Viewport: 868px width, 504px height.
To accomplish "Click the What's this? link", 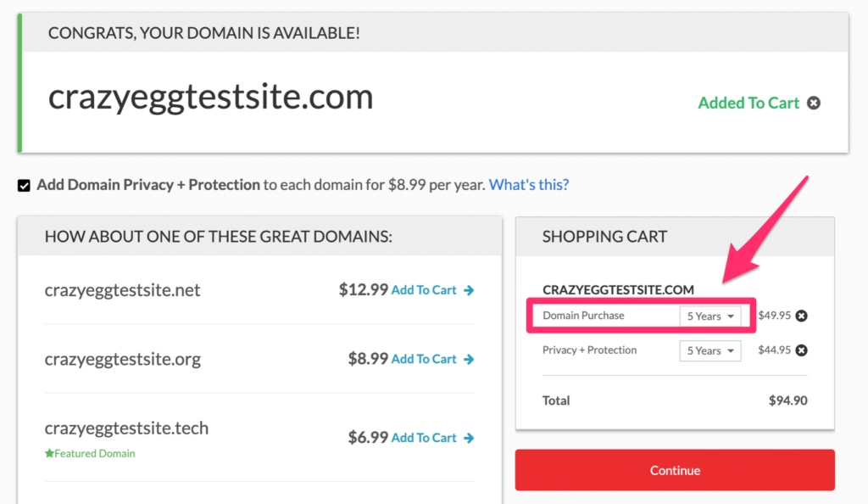I will [x=529, y=184].
